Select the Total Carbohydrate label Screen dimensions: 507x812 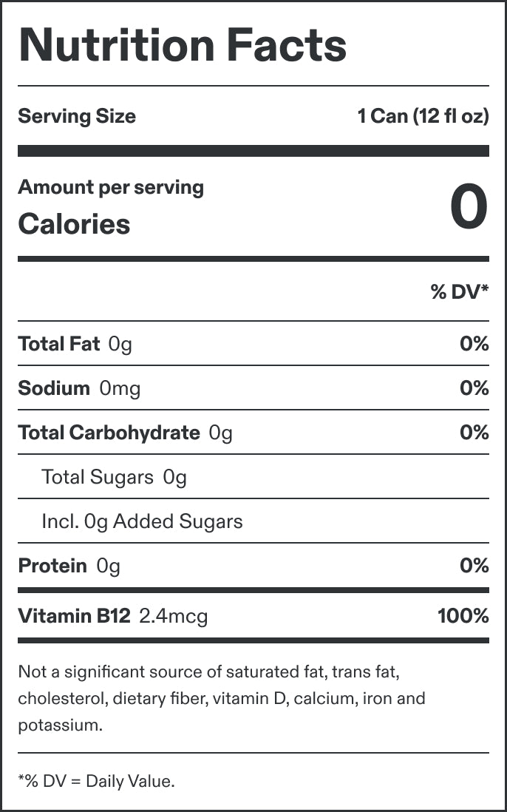pos(109,433)
